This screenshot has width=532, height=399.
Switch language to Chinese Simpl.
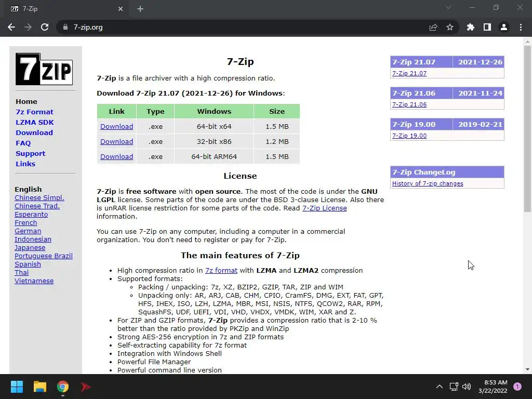pyautogui.click(x=39, y=198)
